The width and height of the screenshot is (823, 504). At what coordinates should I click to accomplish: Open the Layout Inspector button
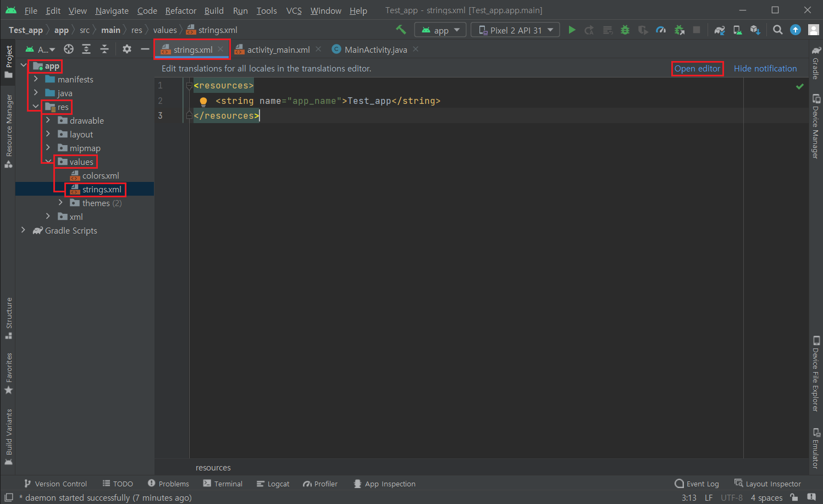768,484
